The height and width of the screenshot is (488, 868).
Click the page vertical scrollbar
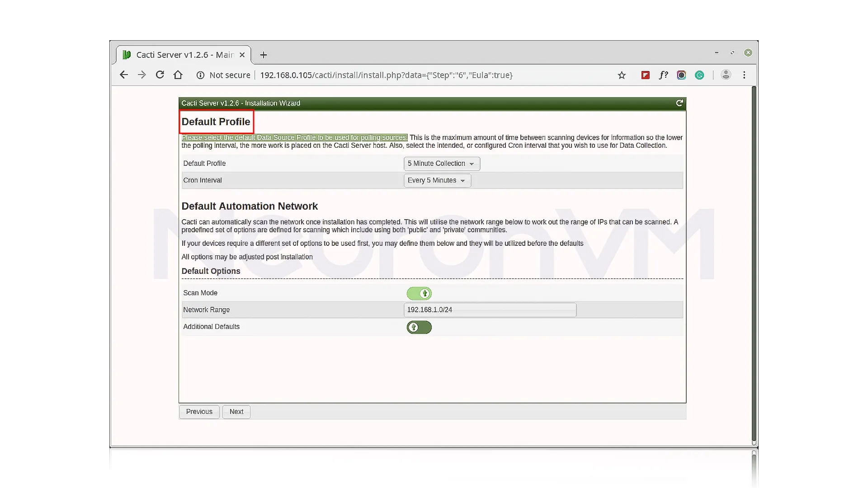754,264
